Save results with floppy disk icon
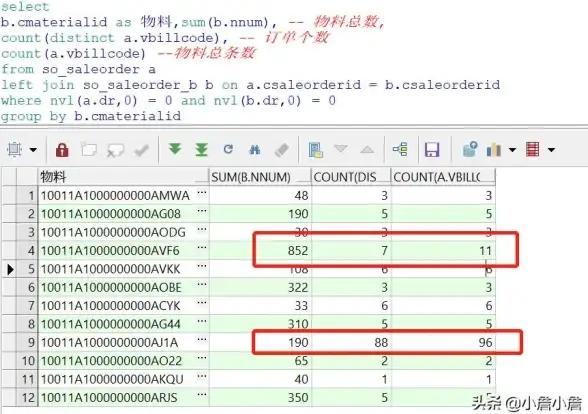Viewport: 588px width, 414px height. (432, 150)
